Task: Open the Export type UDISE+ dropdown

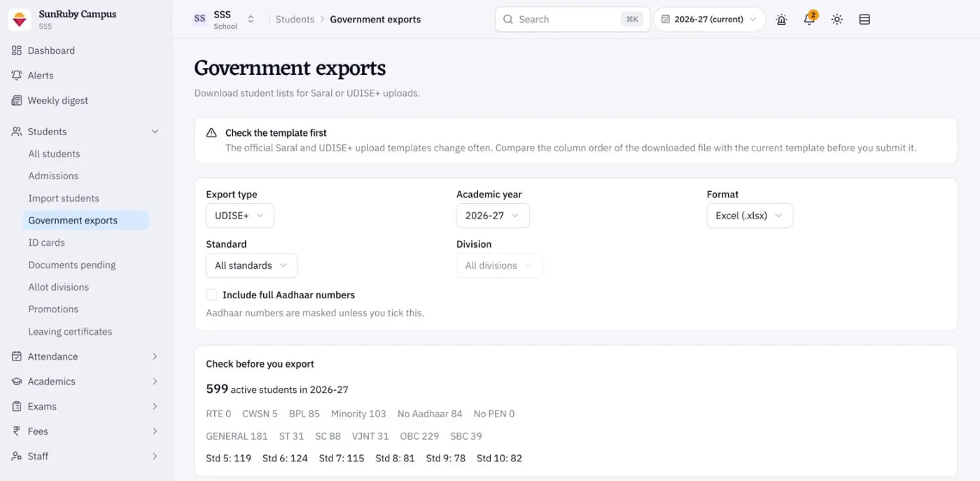Action: coord(239,216)
